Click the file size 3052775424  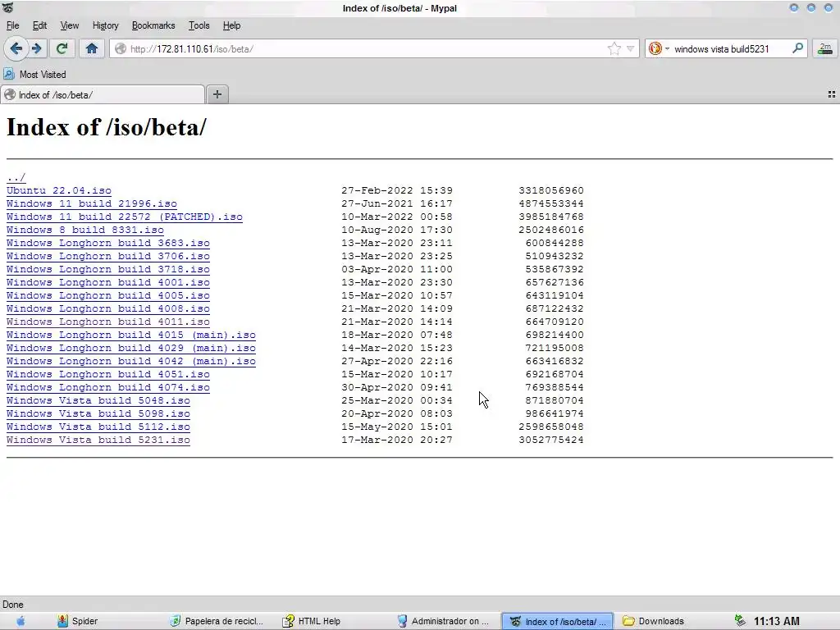tap(551, 440)
